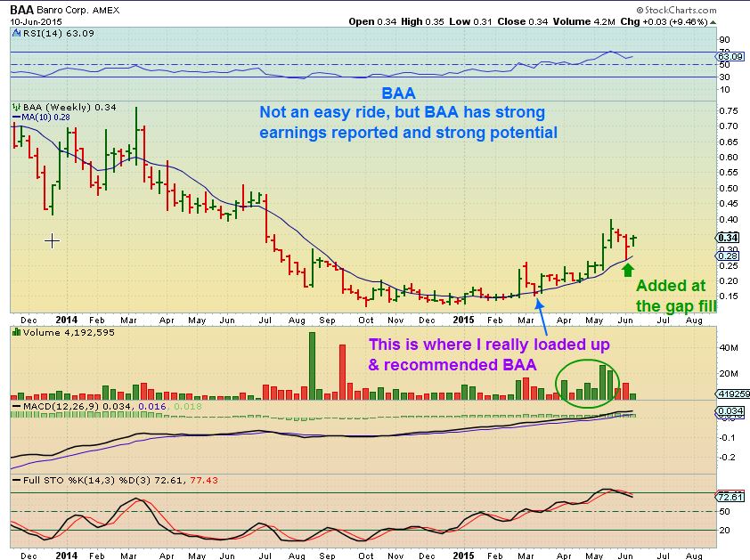
Task: Click the BAA Weekly price bars legend icon
Action: click(x=17, y=107)
